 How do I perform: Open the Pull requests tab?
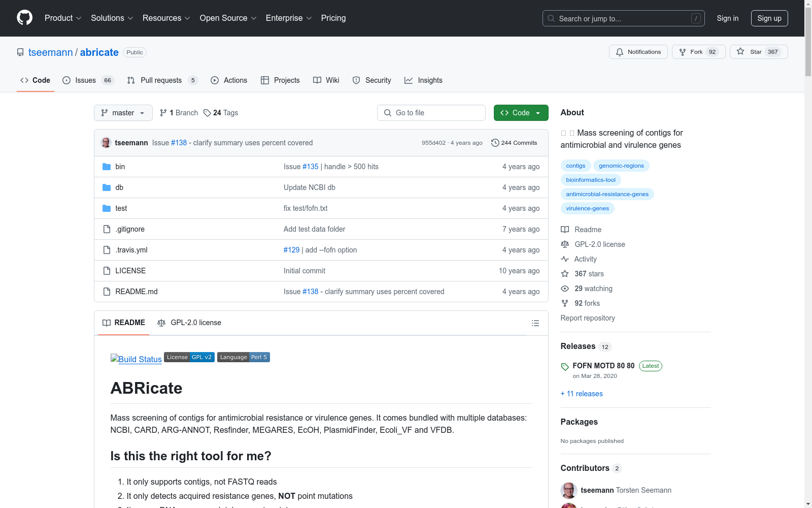(x=161, y=80)
